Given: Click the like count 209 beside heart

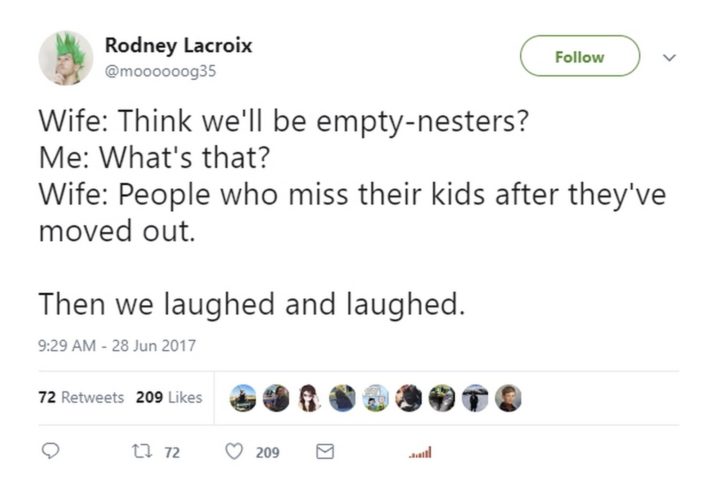Looking at the screenshot, I should (x=267, y=453).
